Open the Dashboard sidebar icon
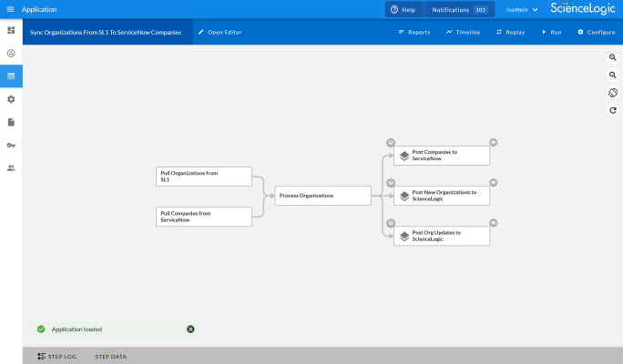This screenshot has height=364, width=623. coord(11,30)
